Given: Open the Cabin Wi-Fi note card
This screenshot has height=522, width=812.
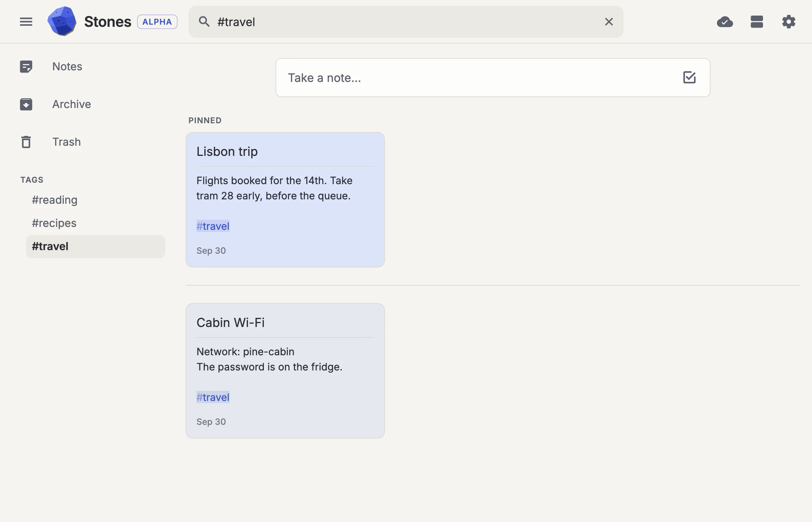Looking at the screenshot, I should click(x=285, y=371).
